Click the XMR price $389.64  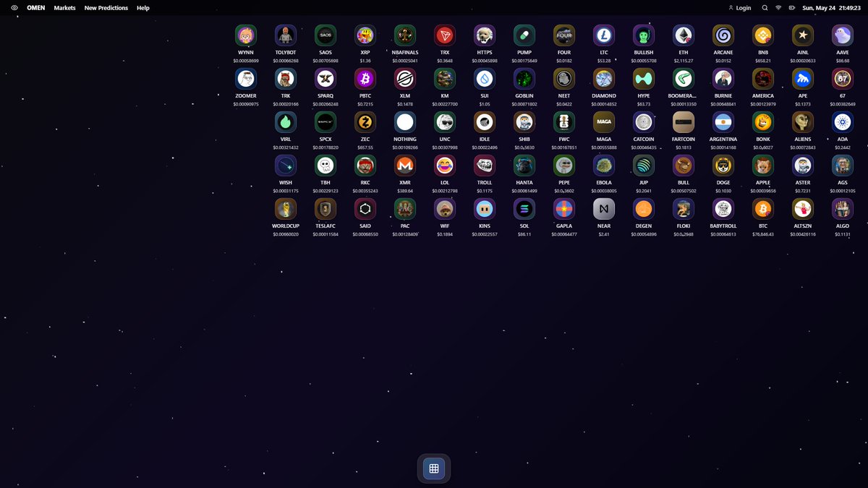click(405, 191)
